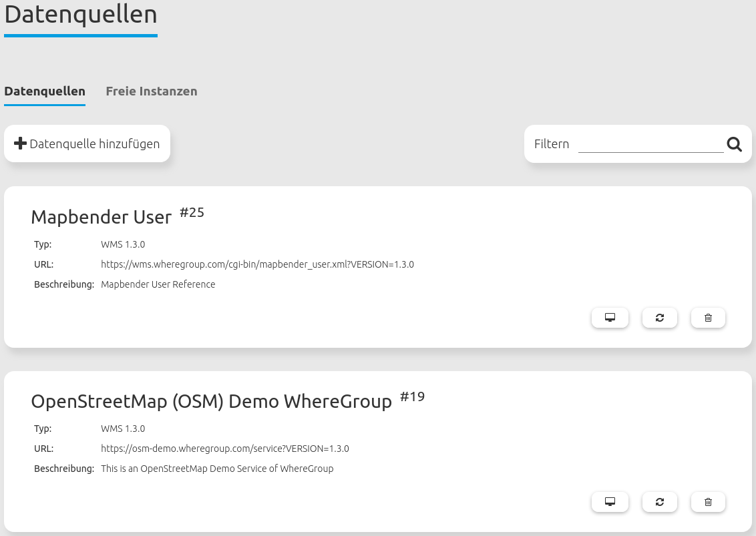Click the magnifier search icon
756x536 pixels.
734,144
